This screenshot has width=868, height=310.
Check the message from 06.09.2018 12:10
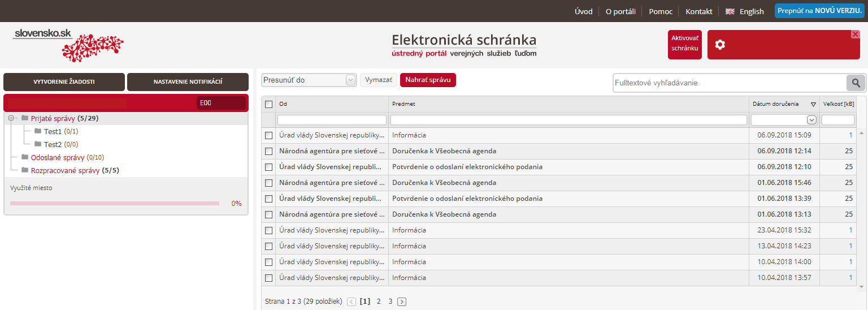[x=269, y=167]
